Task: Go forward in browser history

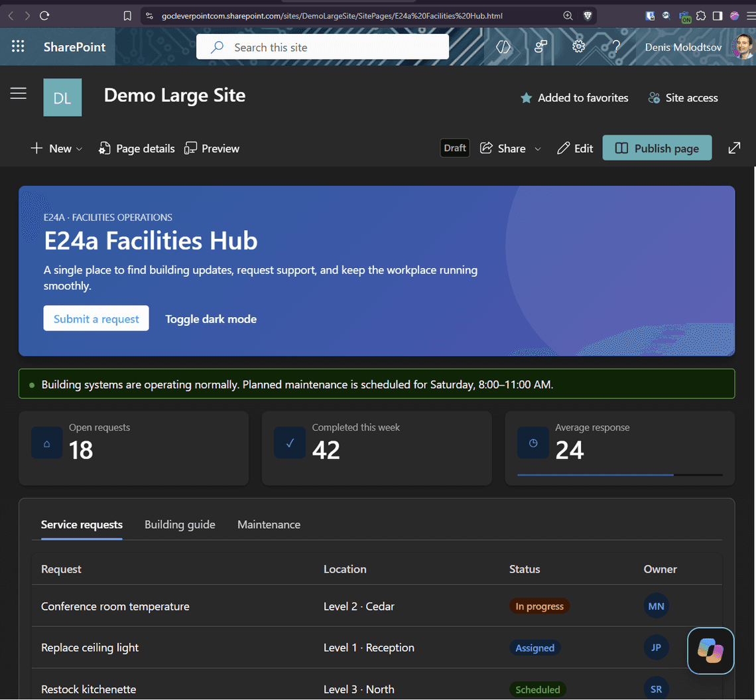Action: (27, 16)
